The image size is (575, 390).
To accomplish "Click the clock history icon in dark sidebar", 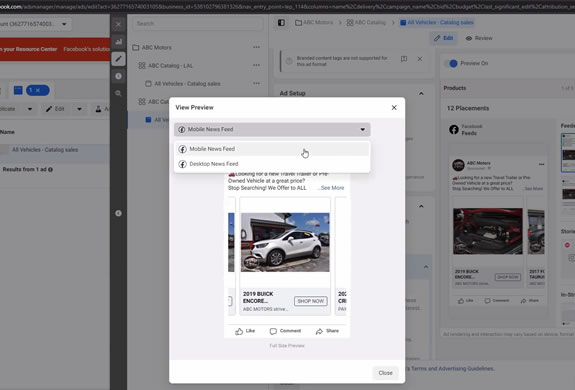I will (118, 76).
